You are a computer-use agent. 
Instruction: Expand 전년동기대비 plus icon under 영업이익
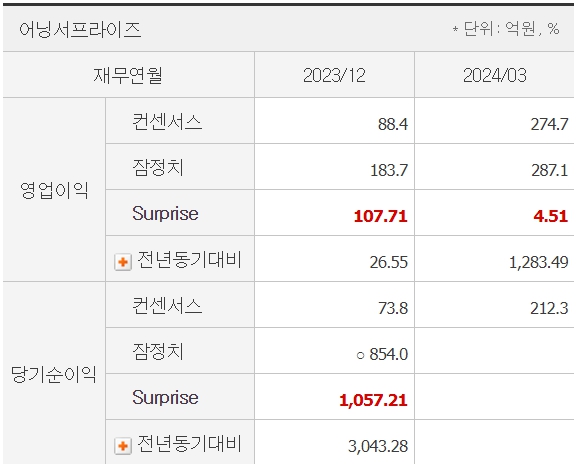[x=123, y=262]
